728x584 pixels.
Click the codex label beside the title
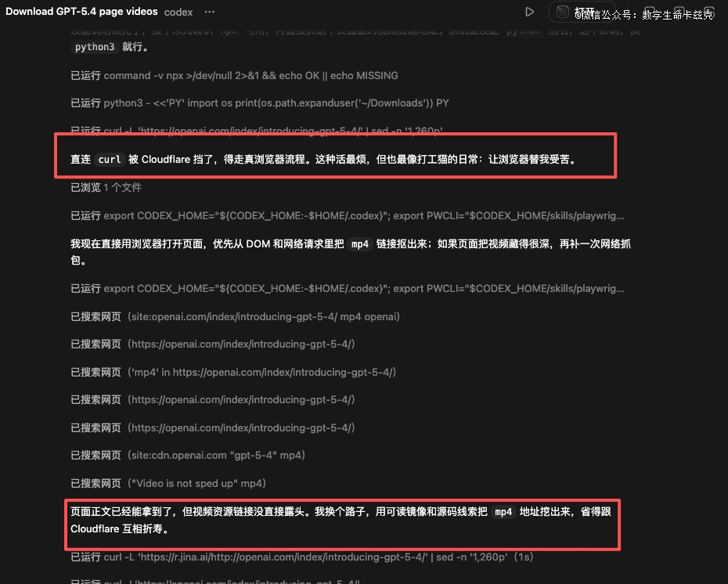coord(178,12)
